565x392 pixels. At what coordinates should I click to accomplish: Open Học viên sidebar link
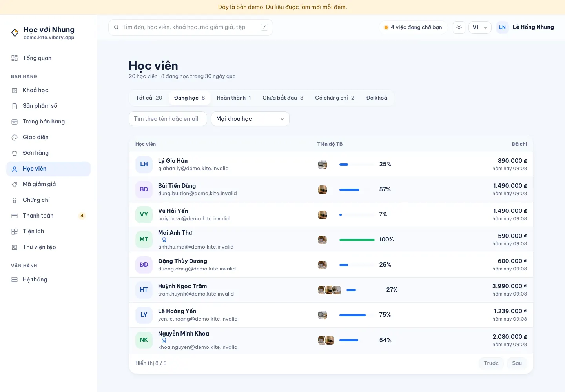click(x=49, y=169)
